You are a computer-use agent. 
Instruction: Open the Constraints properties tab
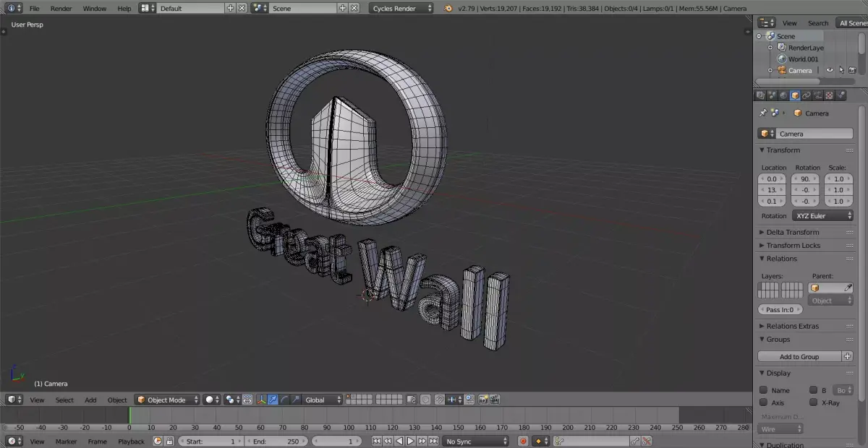[807, 95]
